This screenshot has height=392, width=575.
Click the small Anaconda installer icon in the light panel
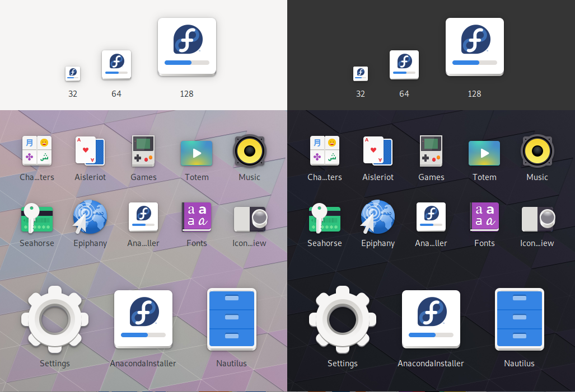pos(143,217)
